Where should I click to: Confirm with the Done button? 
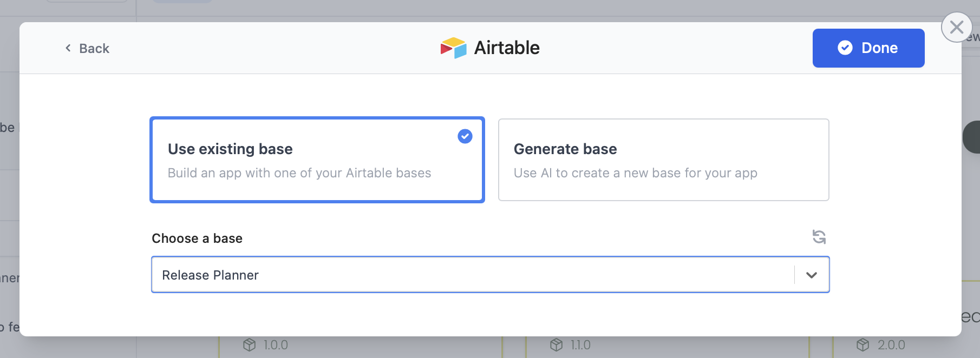click(x=868, y=48)
